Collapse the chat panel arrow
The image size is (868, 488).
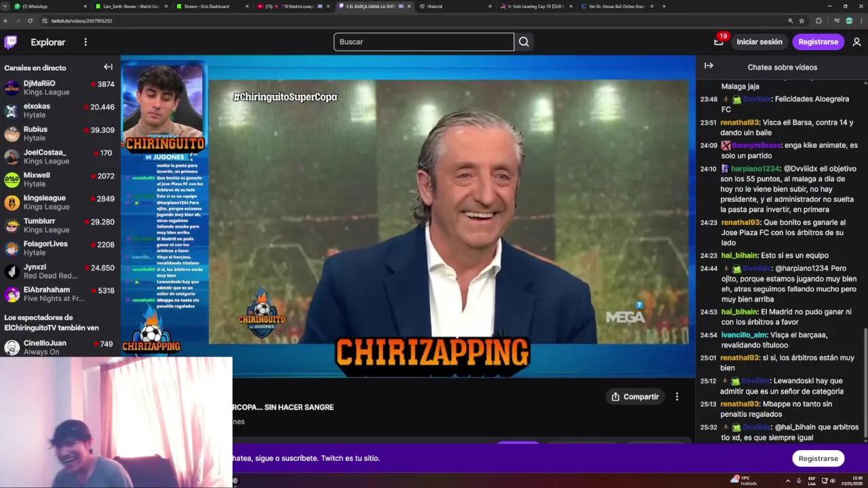[709, 66]
